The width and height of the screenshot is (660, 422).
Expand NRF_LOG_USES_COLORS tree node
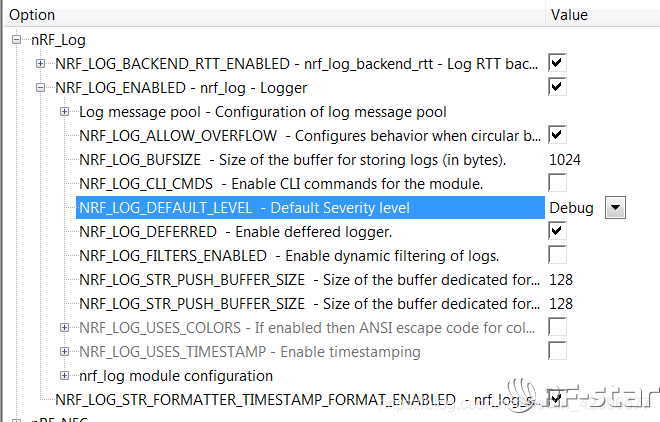[65, 327]
